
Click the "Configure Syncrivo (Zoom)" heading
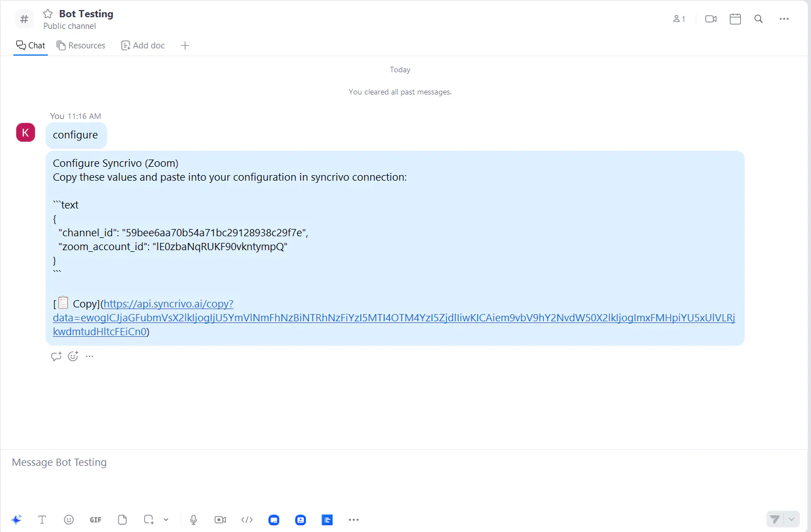[116, 163]
